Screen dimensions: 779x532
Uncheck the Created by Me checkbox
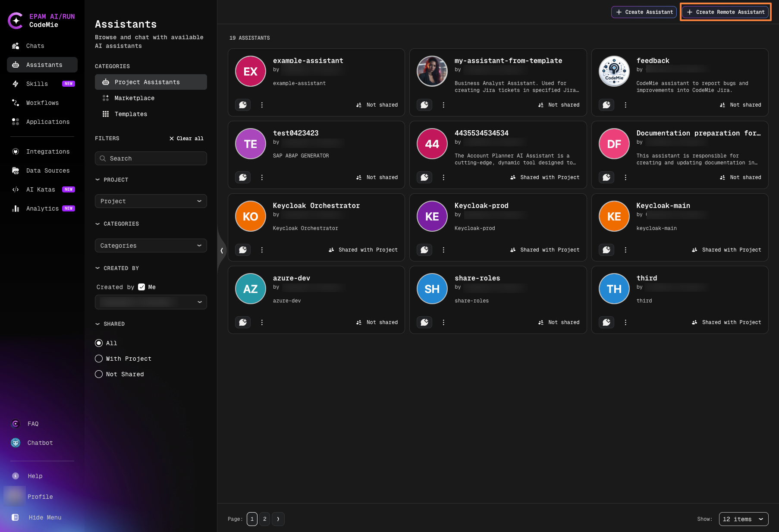[x=141, y=286]
